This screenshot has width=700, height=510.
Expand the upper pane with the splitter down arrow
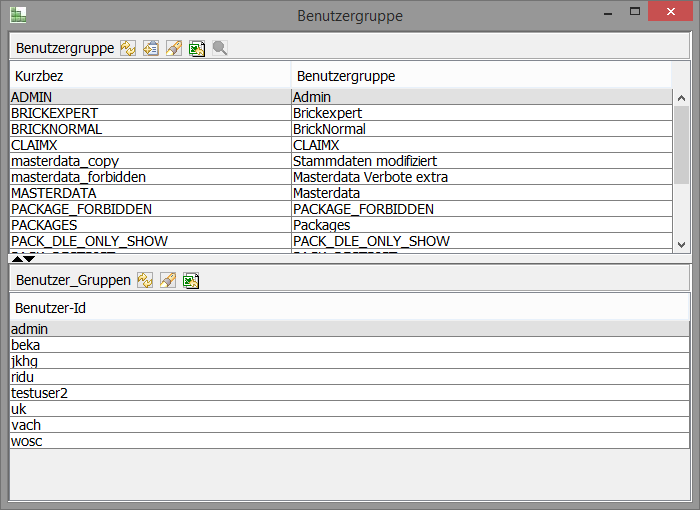[x=31, y=258]
